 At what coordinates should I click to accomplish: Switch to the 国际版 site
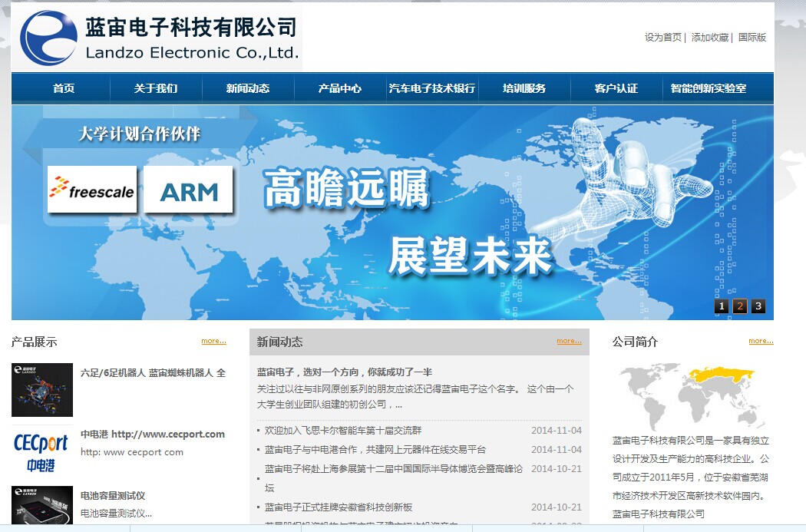click(x=752, y=38)
